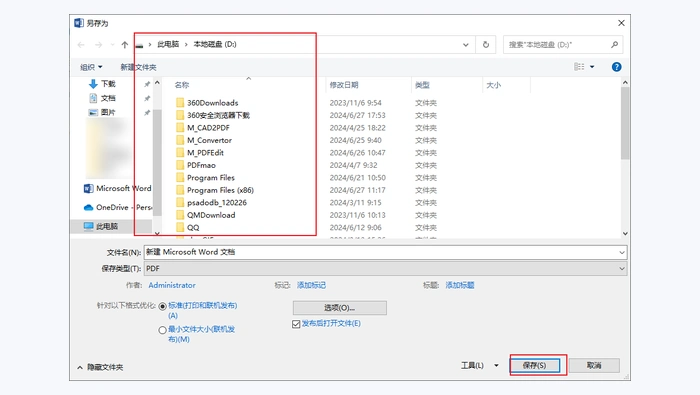Refresh the current folder view

486,45
